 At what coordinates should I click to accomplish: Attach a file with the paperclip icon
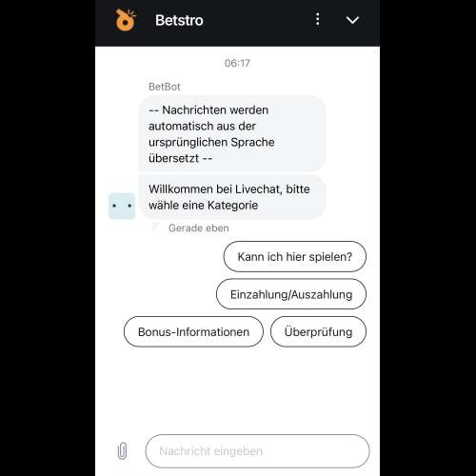pos(122,451)
